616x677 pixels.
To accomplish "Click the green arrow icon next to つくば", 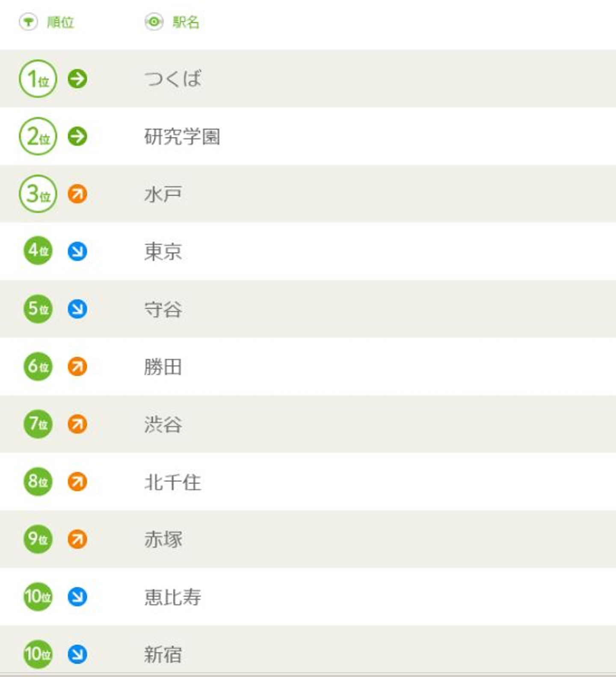I will (77, 79).
